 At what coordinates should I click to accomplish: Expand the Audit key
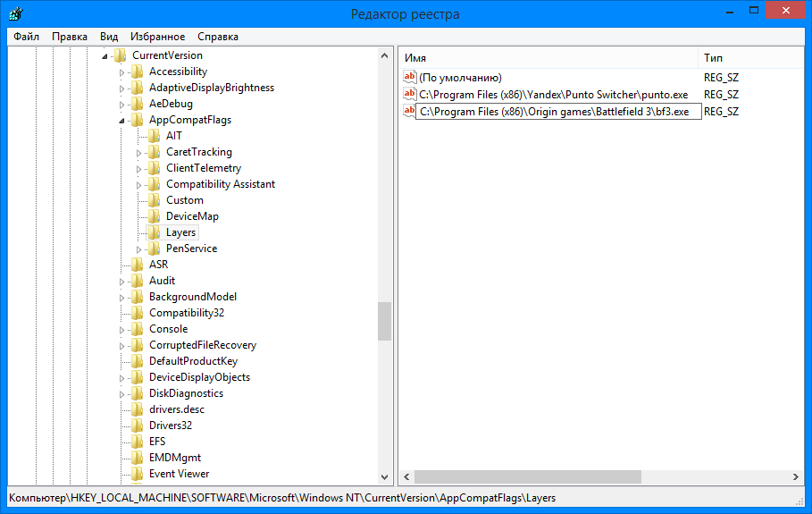[x=121, y=282]
